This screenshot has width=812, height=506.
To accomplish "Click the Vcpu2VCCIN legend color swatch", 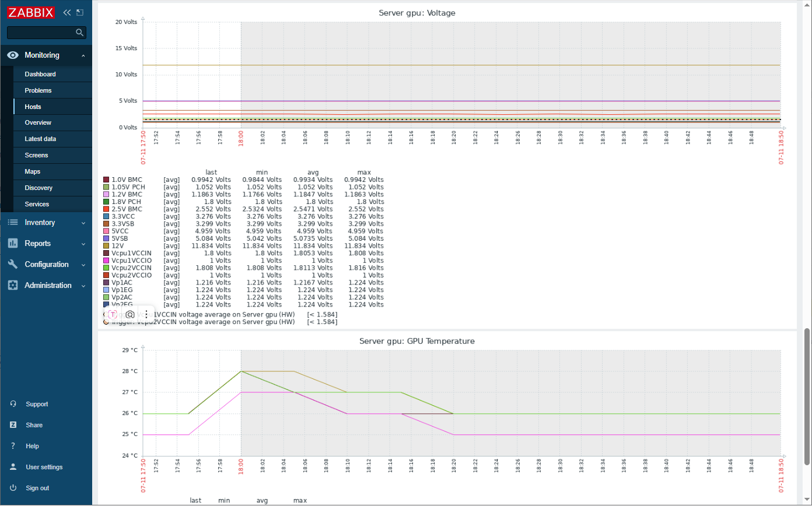I will (106, 268).
